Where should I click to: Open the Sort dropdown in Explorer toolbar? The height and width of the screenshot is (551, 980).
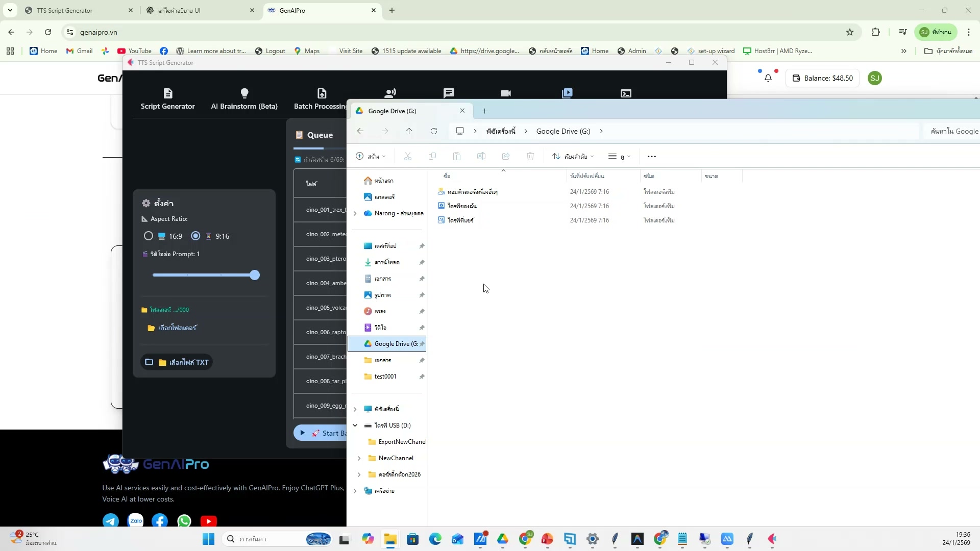tap(573, 157)
